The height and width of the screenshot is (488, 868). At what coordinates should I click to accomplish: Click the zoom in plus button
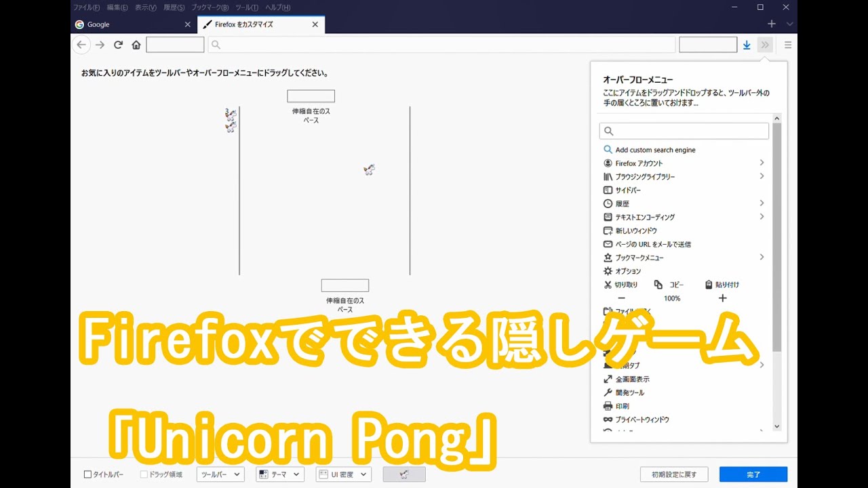[x=722, y=298]
